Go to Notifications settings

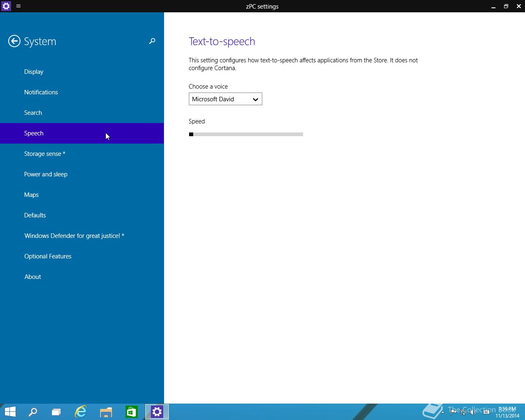pos(82,92)
